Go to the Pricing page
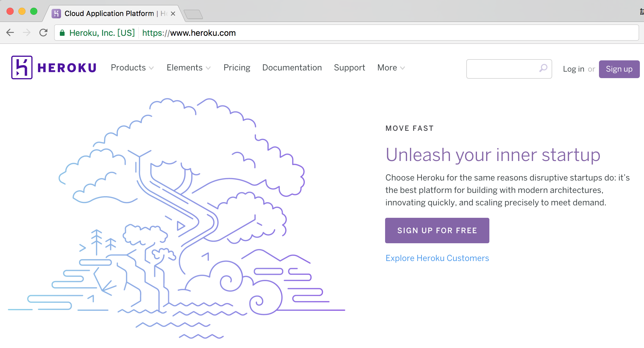Image resolution: width=644 pixels, height=348 pixels. pyautogui.click(x=237, y=68)
